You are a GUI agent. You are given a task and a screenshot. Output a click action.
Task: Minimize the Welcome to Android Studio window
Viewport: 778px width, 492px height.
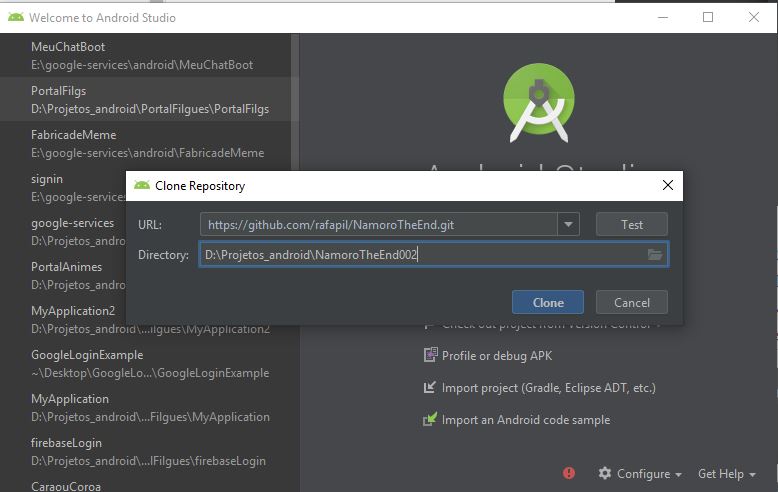pyautogui.click(x=663, y=17)
